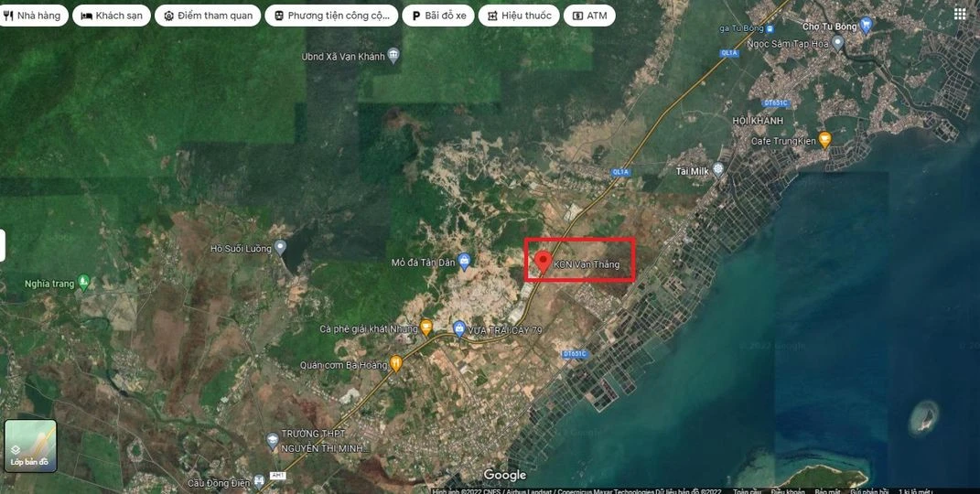The width and height of the screenshot is (980, 494).
Task: Select the Hồ Suối Luồng marker icon
Action: [280, 247]
